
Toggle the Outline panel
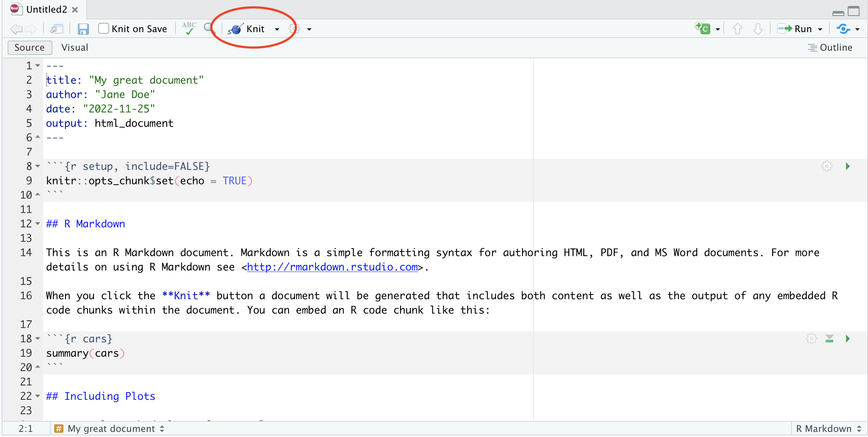830,47
